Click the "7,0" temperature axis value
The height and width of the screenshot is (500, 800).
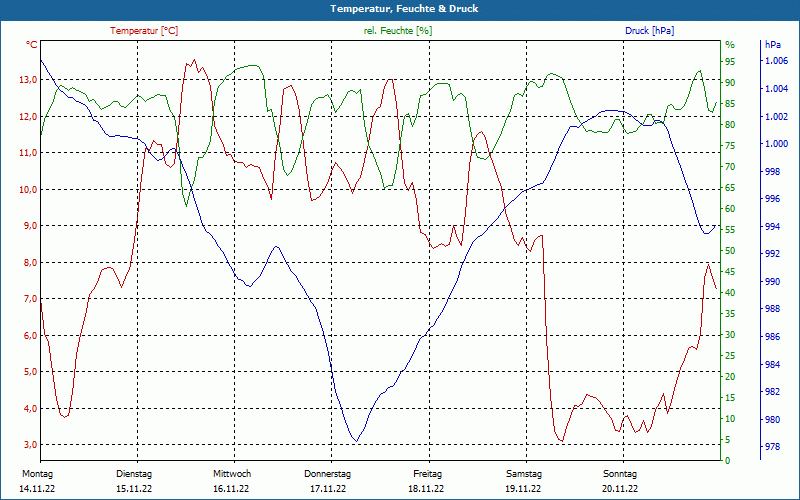(31, 298)
